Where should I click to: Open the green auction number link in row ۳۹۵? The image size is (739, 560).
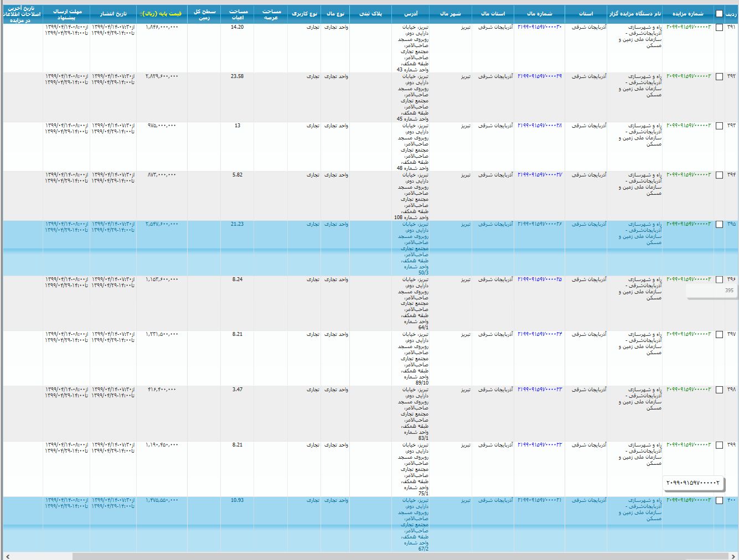tap(688, 224)
